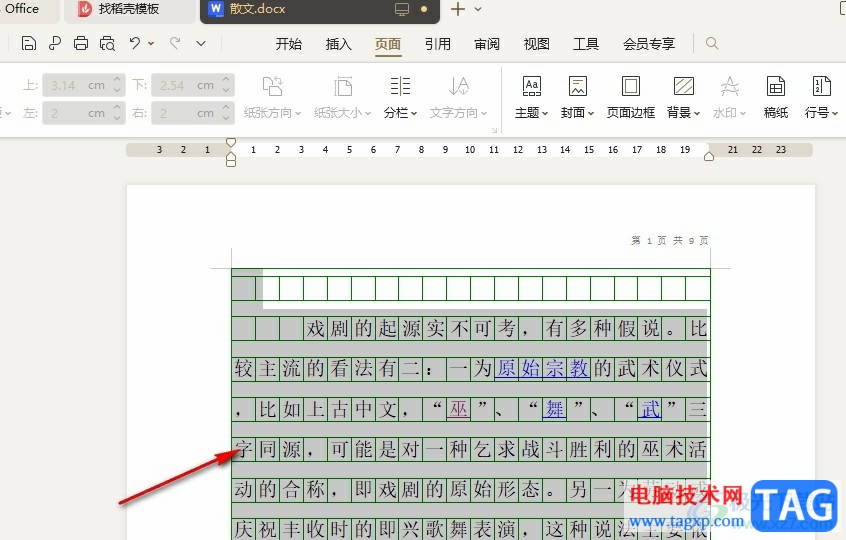
Task: Click the 封面 cover page icon
Action: 577,86
